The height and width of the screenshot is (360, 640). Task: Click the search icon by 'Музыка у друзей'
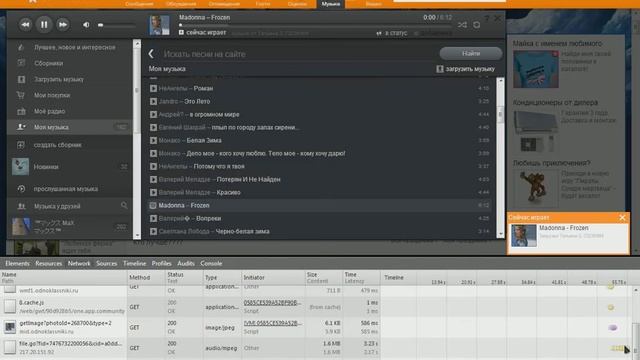(x=124, y=206)
